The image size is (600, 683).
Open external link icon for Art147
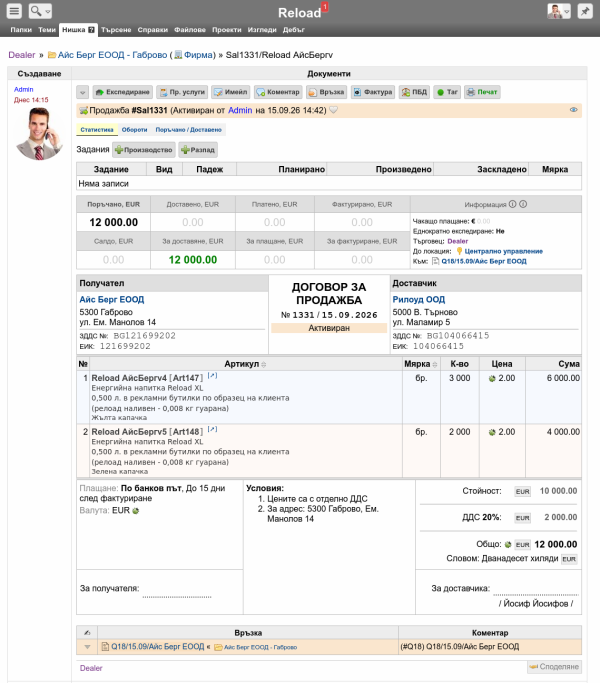(212, 375)
